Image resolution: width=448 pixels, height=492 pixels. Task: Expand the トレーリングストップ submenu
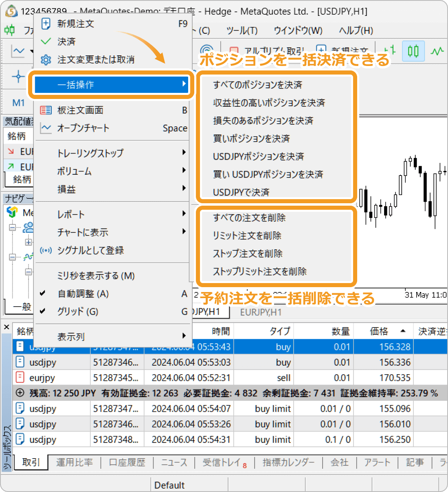click(113, 153)
